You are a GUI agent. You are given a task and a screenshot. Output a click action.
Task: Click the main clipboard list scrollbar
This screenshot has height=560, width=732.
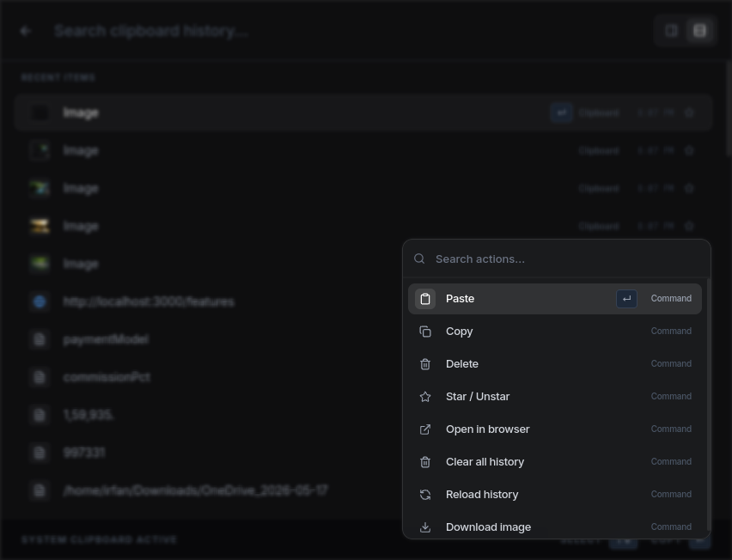tap(729, 110)
